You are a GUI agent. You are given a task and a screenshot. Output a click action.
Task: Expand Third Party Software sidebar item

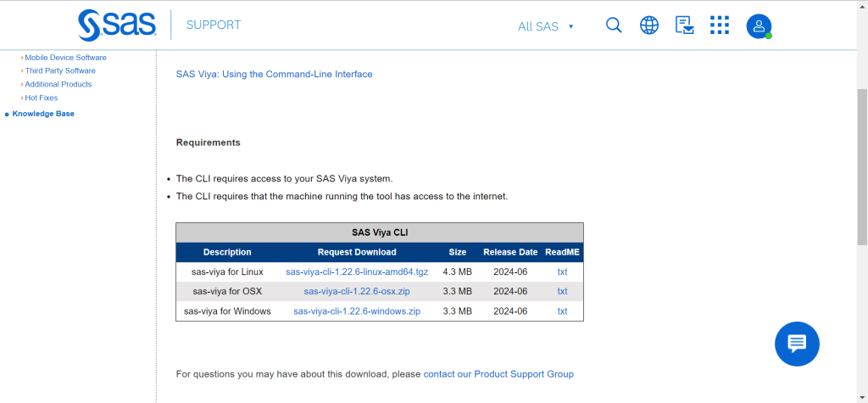(x=60, y=71)
